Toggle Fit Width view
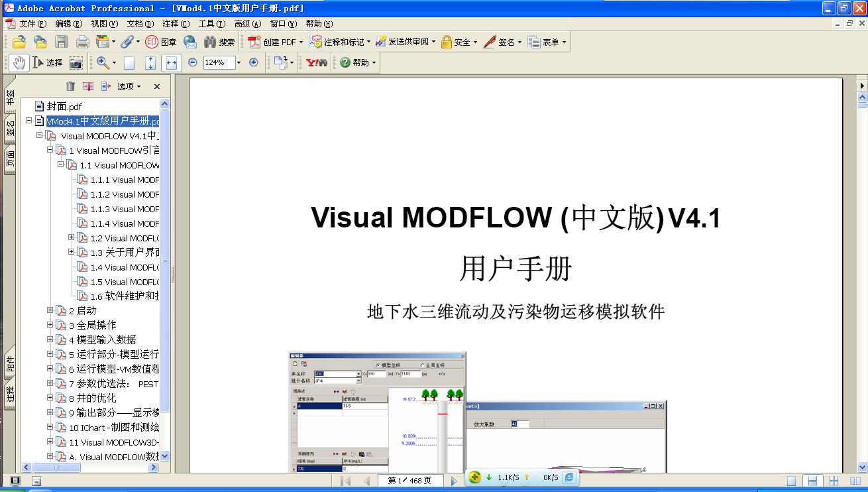The width and height of the screenshot is (868, 492). [171, 62]
